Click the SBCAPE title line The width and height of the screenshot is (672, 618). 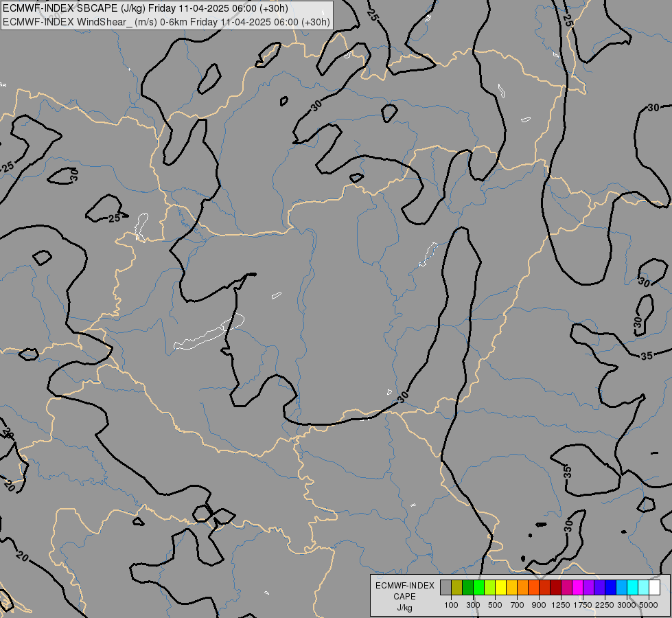click(146, 8)
